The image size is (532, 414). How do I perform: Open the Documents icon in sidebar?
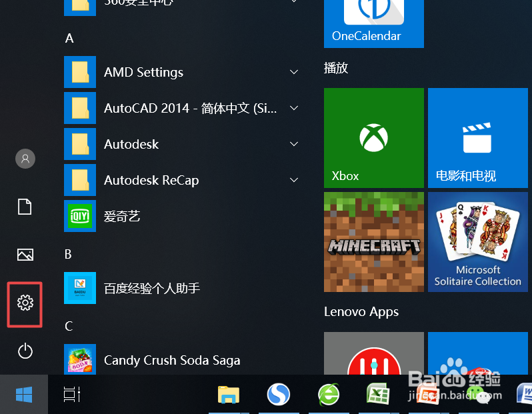[25, 207]
